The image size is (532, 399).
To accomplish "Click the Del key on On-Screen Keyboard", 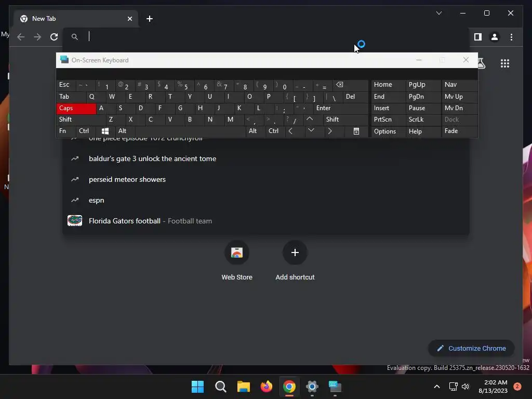I will pos(355,97).
